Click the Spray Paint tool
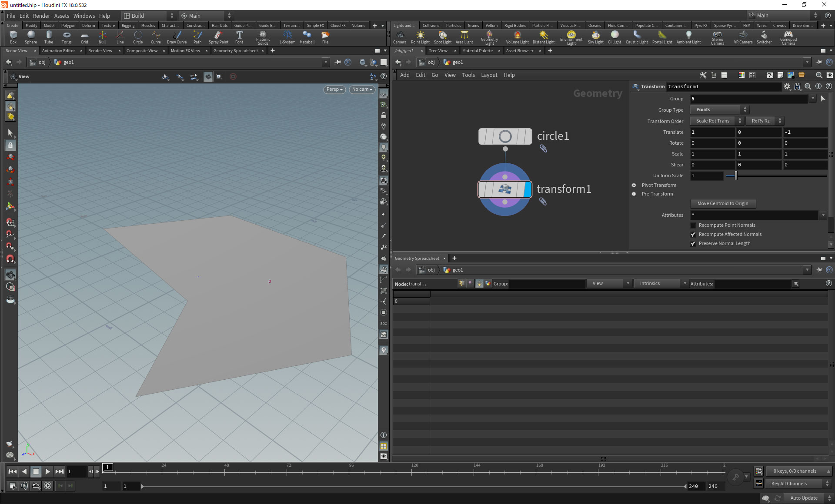 coord(218,37)
